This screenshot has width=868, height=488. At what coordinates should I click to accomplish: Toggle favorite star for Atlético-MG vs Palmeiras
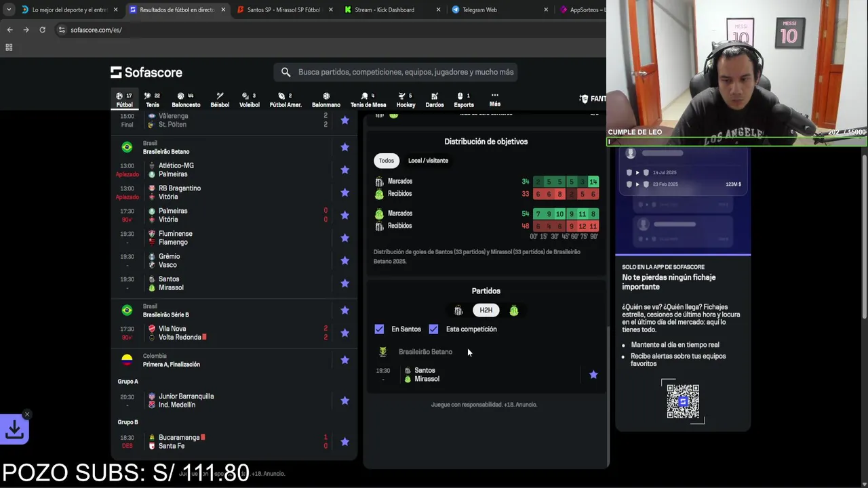[x=344, y=169]
